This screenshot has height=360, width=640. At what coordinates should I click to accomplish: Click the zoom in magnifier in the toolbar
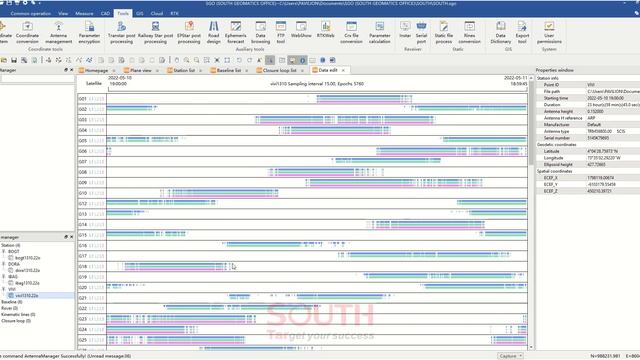click(x=187, y=60)
